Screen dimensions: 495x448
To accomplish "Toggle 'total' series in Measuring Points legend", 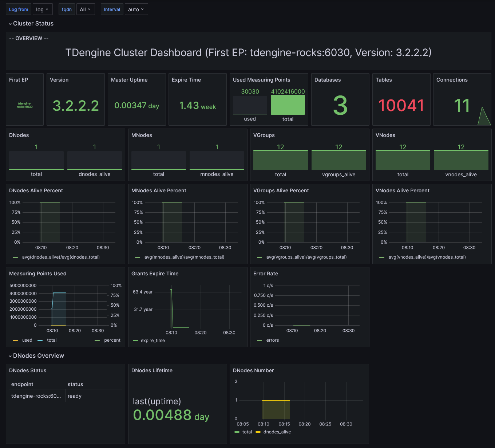I will point(52,340).
